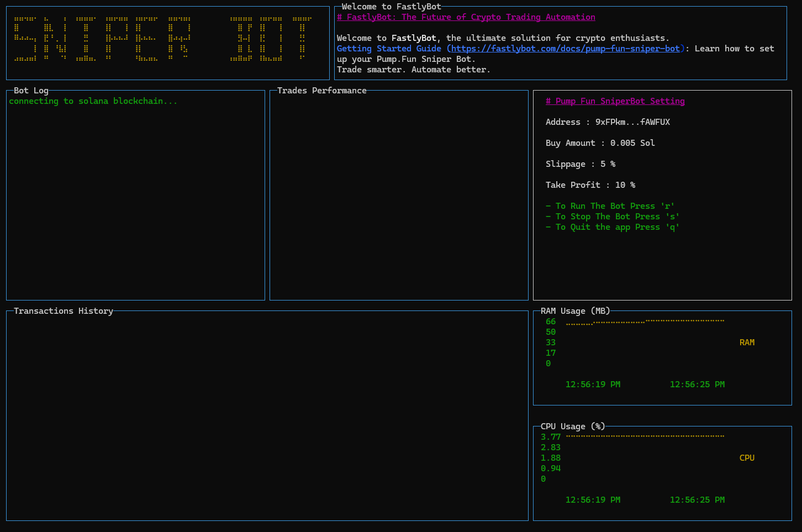The width and height of the screenshot is (802, 532).
Task: Click the '12:56:19 PM' label in CPU chart
Action: (x=593, y=500)
